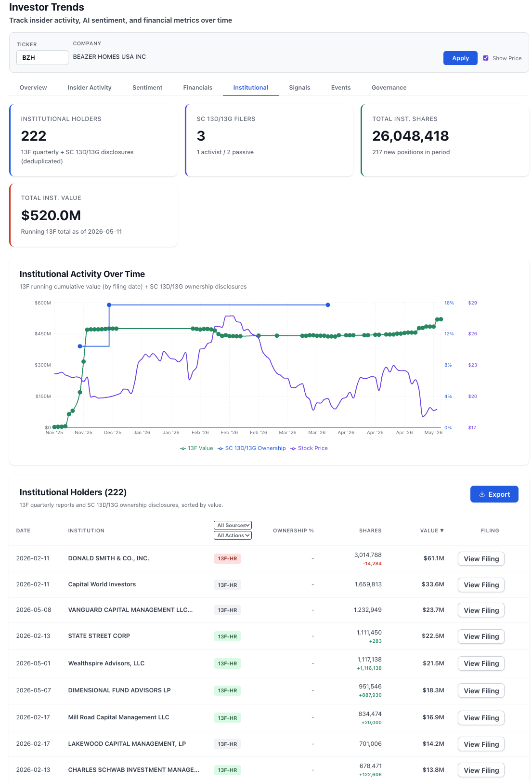View Filing for Donald Smith & Co.
Screen dimensions: 532x781
click(481, 559)
